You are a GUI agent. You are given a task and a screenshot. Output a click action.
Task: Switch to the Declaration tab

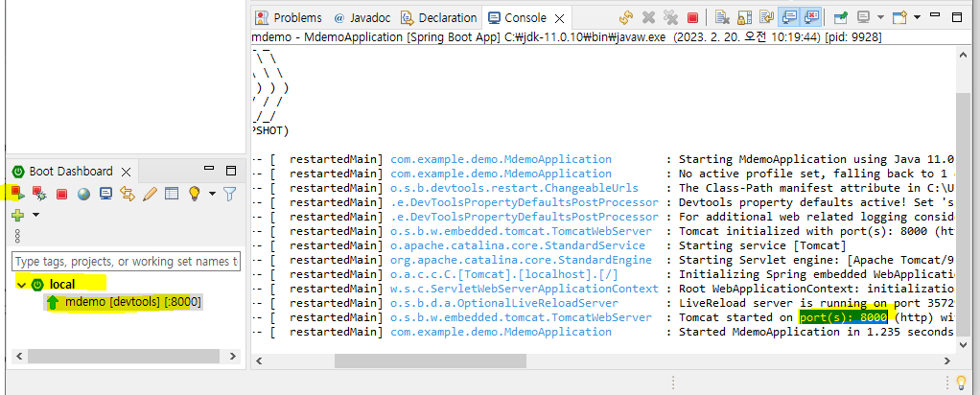pyautogui.click(x=439, y=17)
